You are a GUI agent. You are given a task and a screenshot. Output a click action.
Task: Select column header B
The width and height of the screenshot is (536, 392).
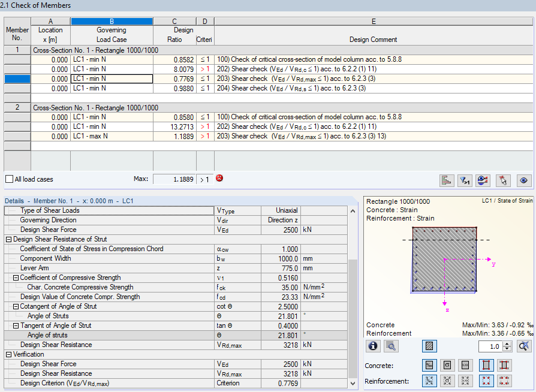click(x=112, y=22)
